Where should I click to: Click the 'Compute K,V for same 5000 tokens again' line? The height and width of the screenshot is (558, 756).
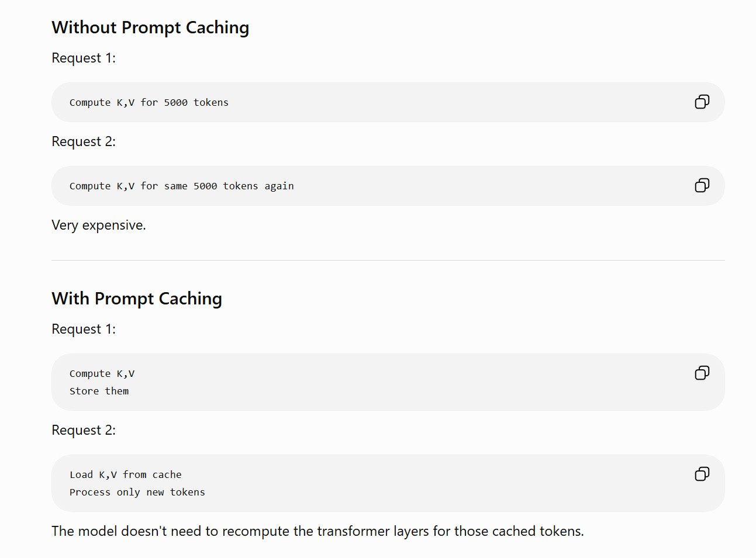182,186
